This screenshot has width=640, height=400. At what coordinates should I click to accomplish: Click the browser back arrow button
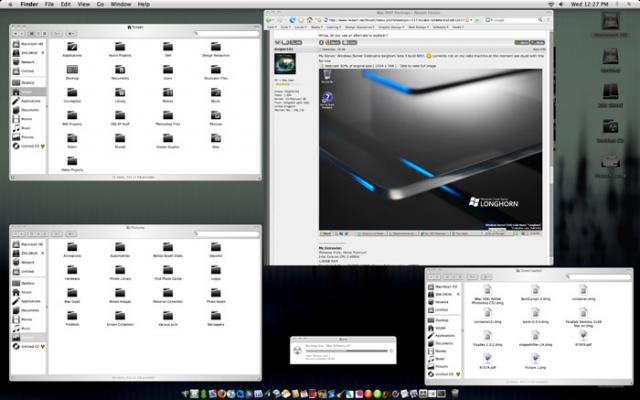coord(269,20)
